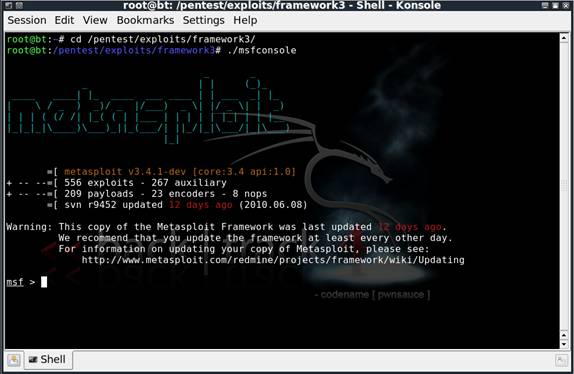Click the text 'metasploit v3.4.1-dev [core:3.4 api:1.0]'
Viewport: 574px width, 374px height.
[180, 172]
